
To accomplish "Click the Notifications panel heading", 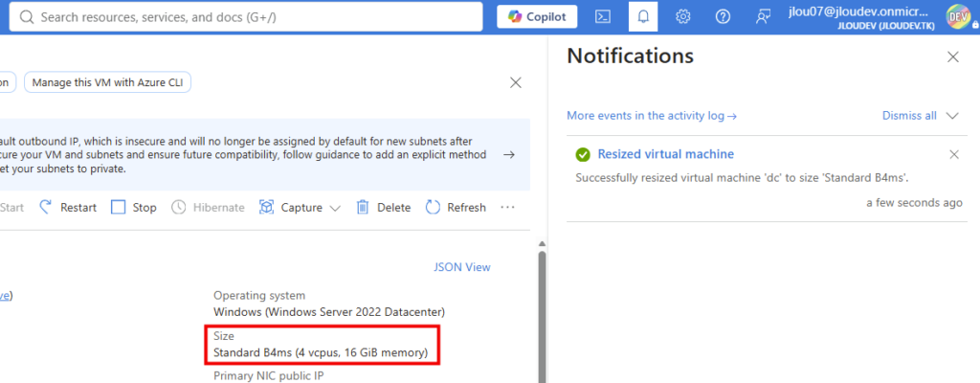I will point(630,56).
